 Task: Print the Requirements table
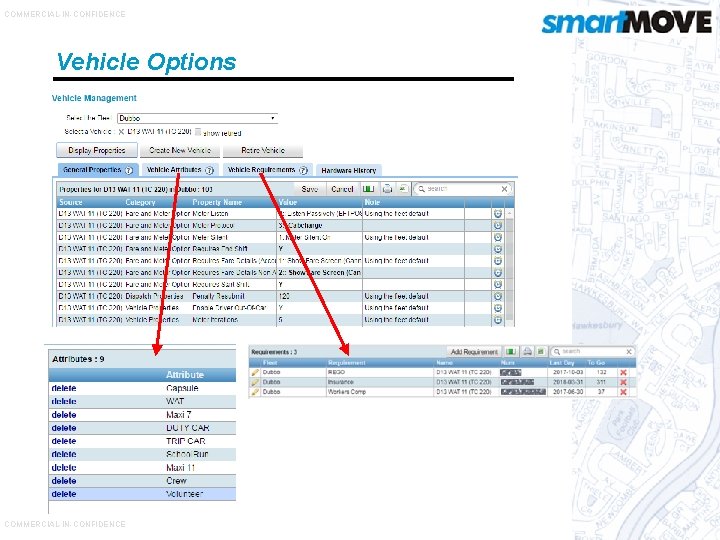pos(528,352)
